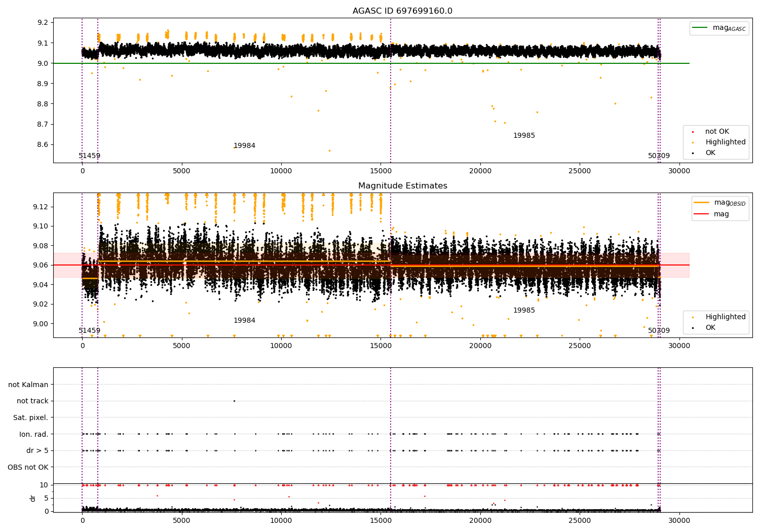The image size is (760, 532).
Task: Click 30000 x-axis tick in bottom plot
Action: pos(679,520)
